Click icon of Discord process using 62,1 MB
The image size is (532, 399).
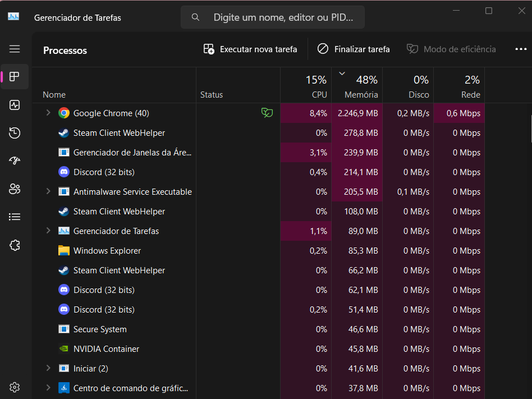tap(64, 290)
